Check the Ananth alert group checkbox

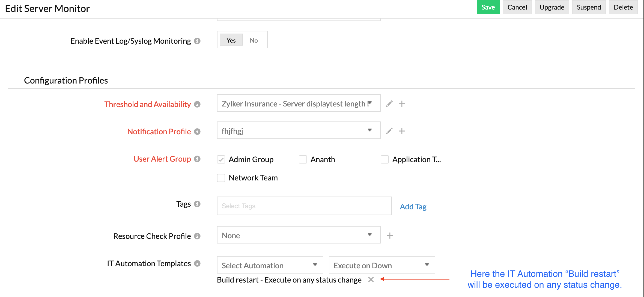coord(303,159)
